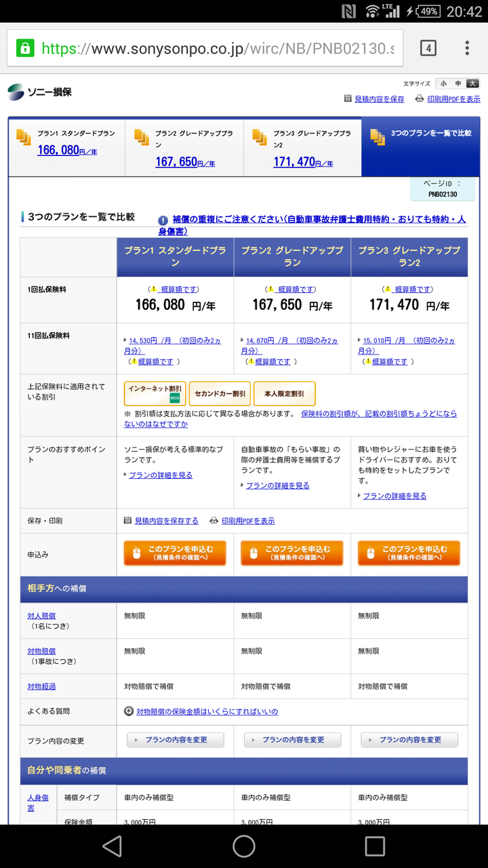This screenshot has height=868, width=488.
Task: Click 印刷用PDFを表示 in the 保存・印刷 row
Action: [x=248, y=521]
